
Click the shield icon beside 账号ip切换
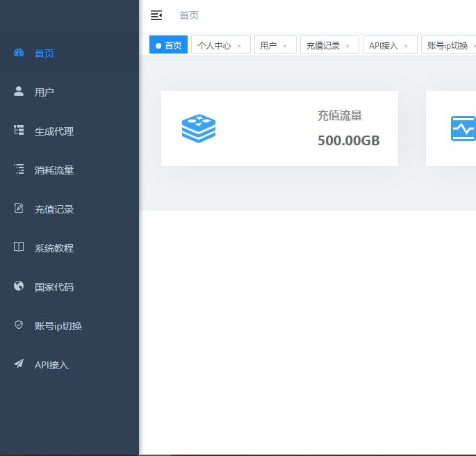pyautogui.click(x=19, y=325)
